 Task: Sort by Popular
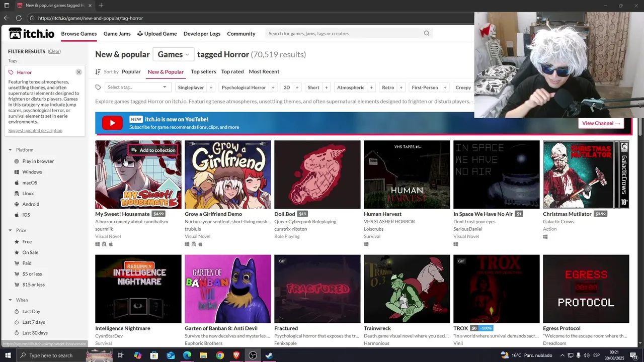click(131, 71)
